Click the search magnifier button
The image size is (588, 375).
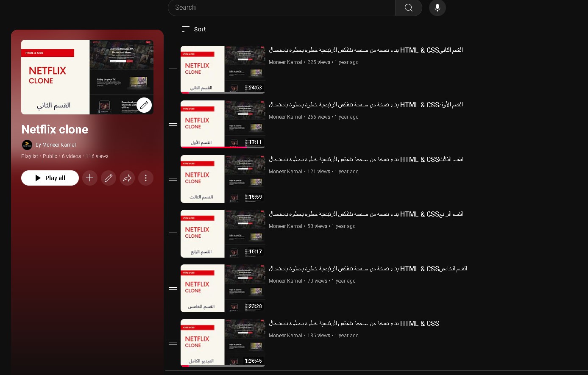point(409,8)
